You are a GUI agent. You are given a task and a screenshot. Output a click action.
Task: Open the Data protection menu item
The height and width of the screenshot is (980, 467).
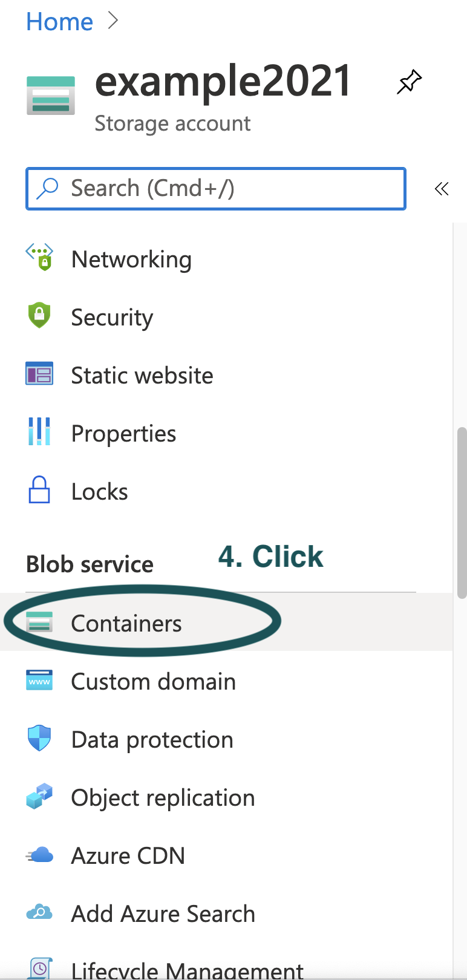(152, 740)
